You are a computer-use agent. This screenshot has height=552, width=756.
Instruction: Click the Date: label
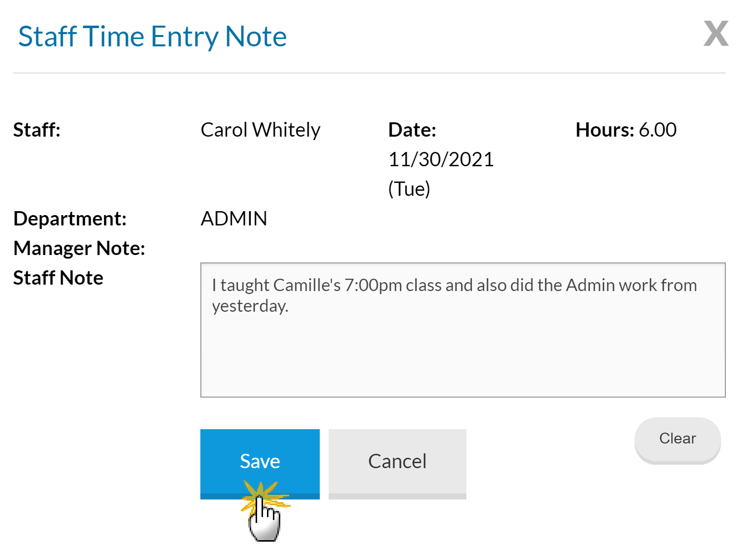coord(412,130)
